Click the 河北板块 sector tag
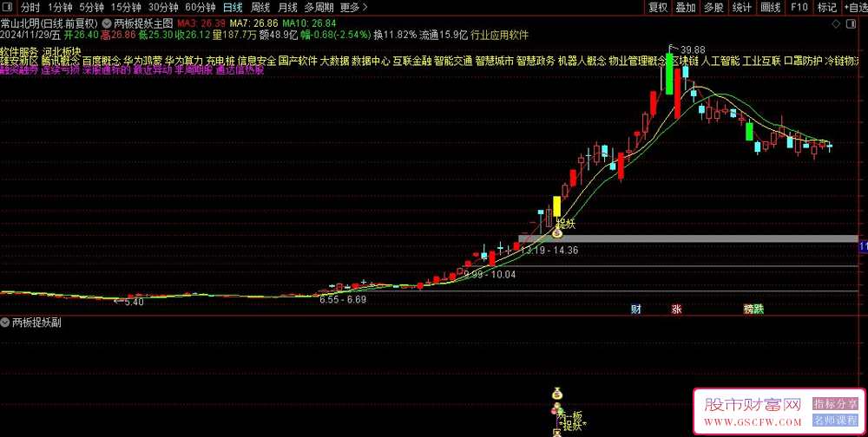 (61, 50)
